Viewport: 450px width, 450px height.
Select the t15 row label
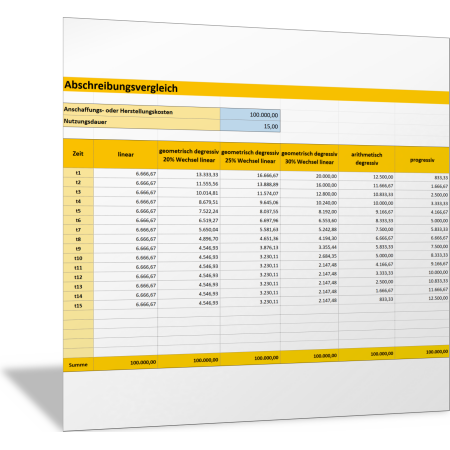[78, 305]
